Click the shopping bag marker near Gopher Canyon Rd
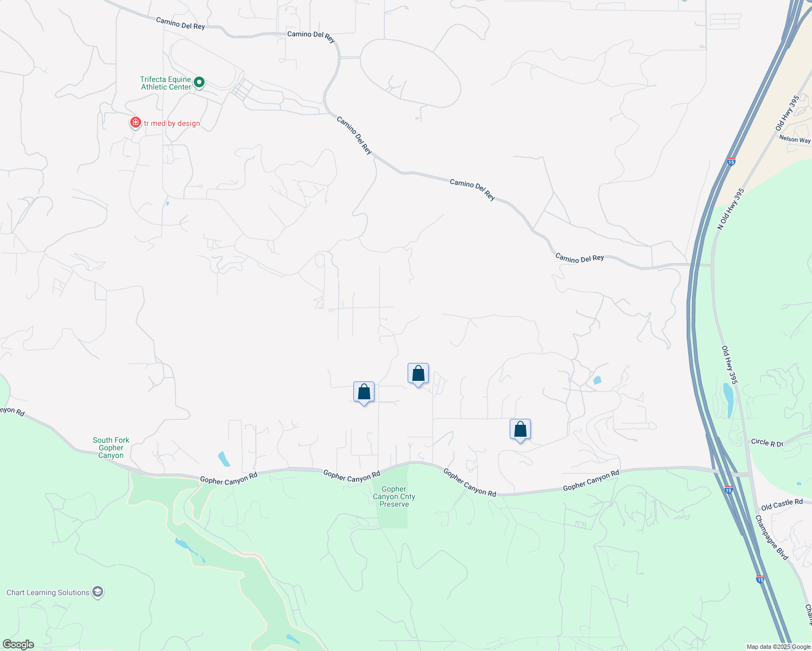 521,429
